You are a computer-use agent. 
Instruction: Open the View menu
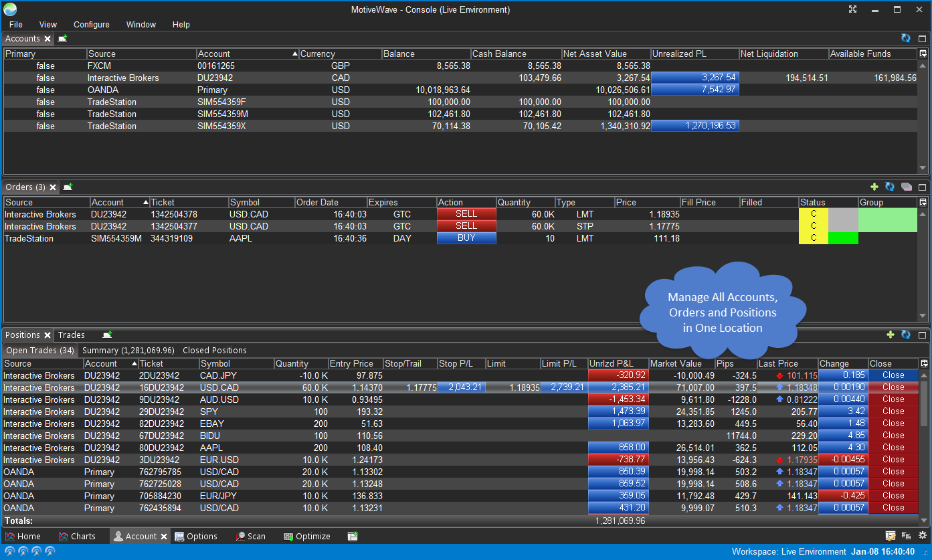coord(48,25)
